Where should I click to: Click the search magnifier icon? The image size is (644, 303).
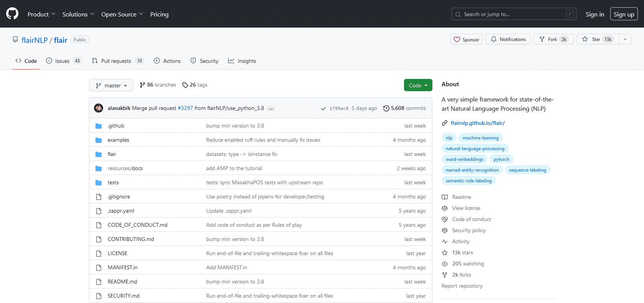point(458,14)
